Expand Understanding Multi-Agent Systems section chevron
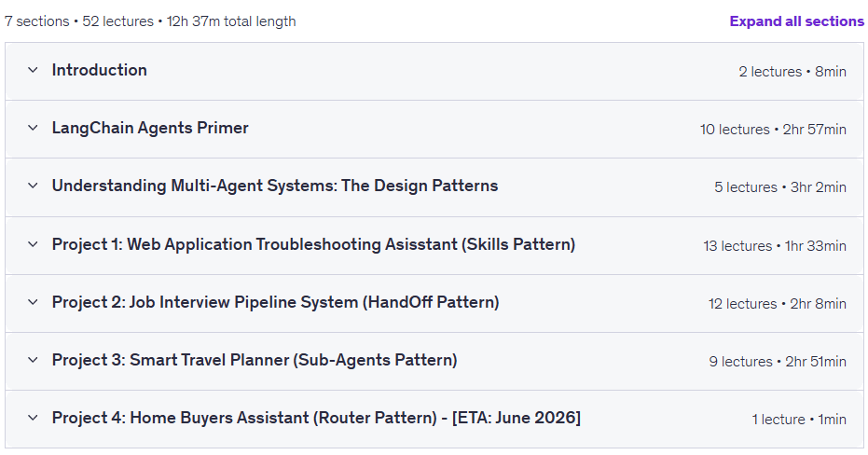This screenshot has width=868, height=455. point(33,186)
